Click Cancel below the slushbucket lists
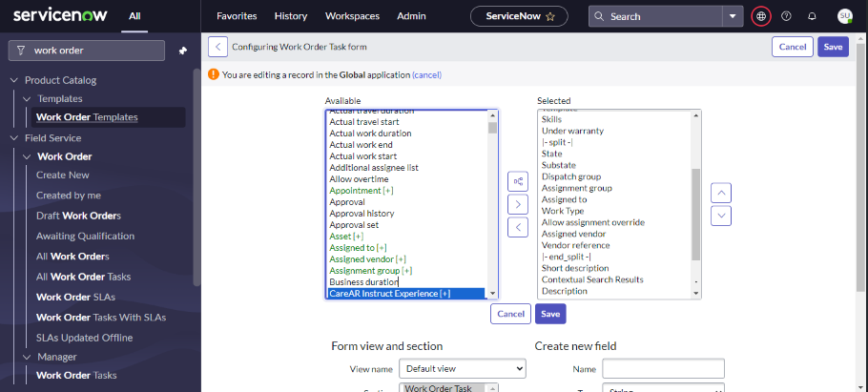The height and width of the screenshot is (392, 868). [510, 314]
